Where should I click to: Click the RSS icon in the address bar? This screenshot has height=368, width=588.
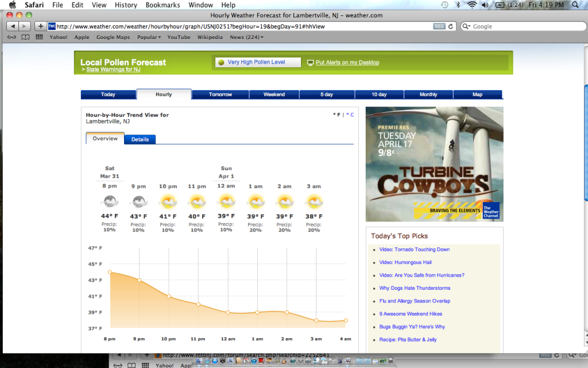[440, 25]
